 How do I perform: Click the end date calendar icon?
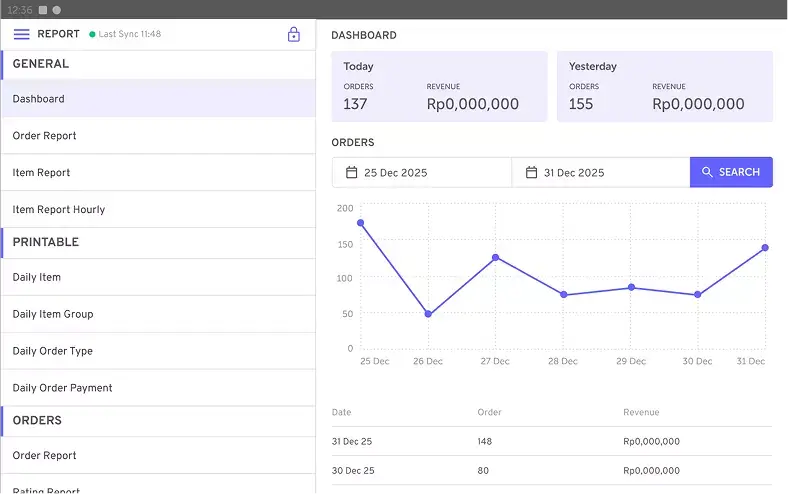point(531,172)
